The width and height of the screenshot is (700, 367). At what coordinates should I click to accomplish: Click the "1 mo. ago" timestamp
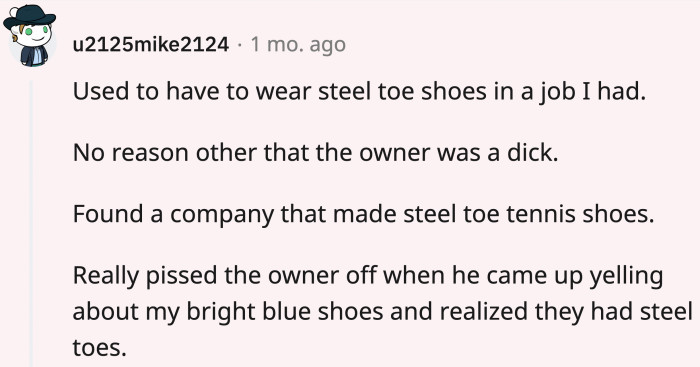click(x=298, y=45)
